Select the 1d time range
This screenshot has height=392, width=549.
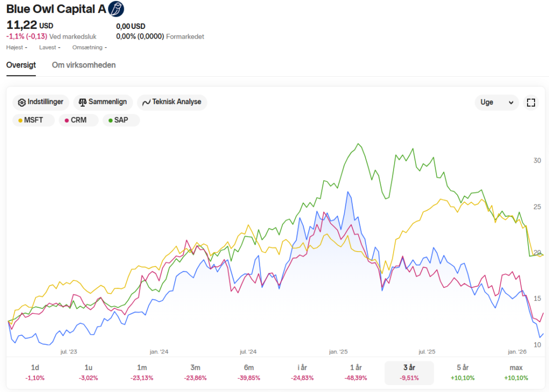(x=35, y=372)
